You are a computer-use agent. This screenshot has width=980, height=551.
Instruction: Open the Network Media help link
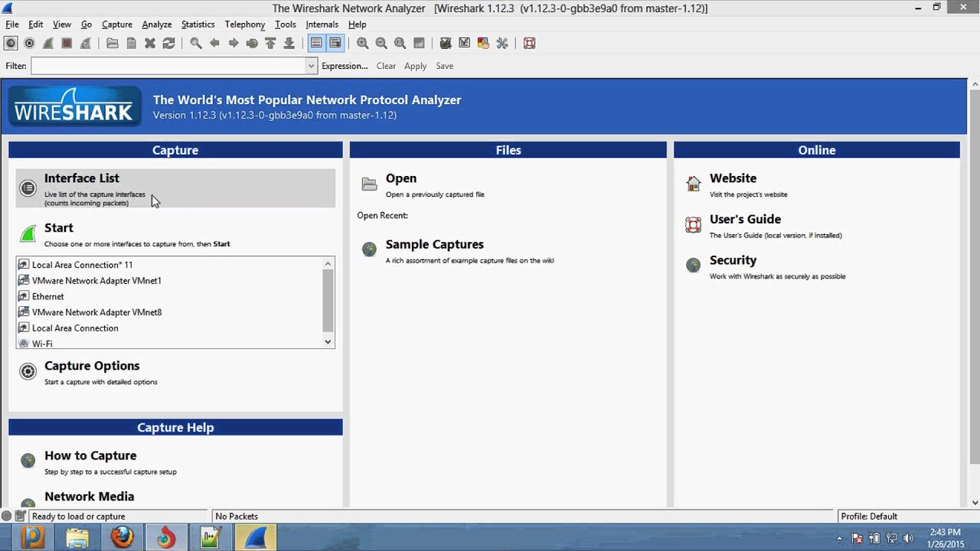point(89,497)
